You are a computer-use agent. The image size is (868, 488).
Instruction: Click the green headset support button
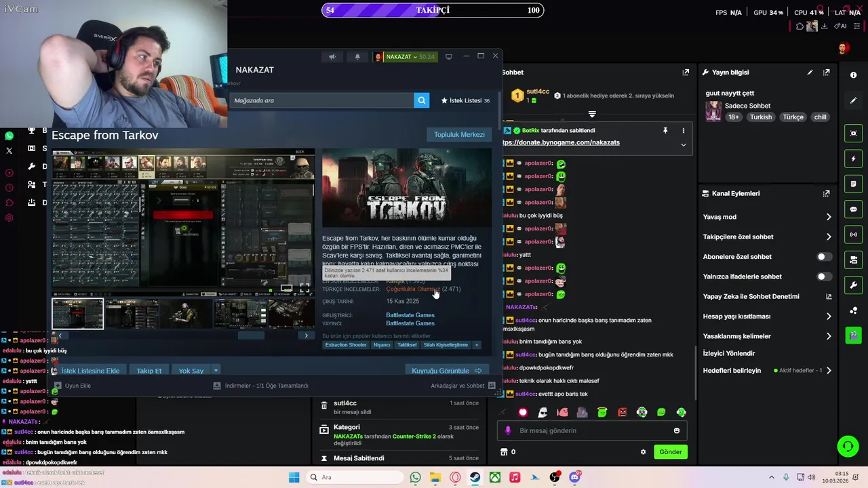point(848,446)
